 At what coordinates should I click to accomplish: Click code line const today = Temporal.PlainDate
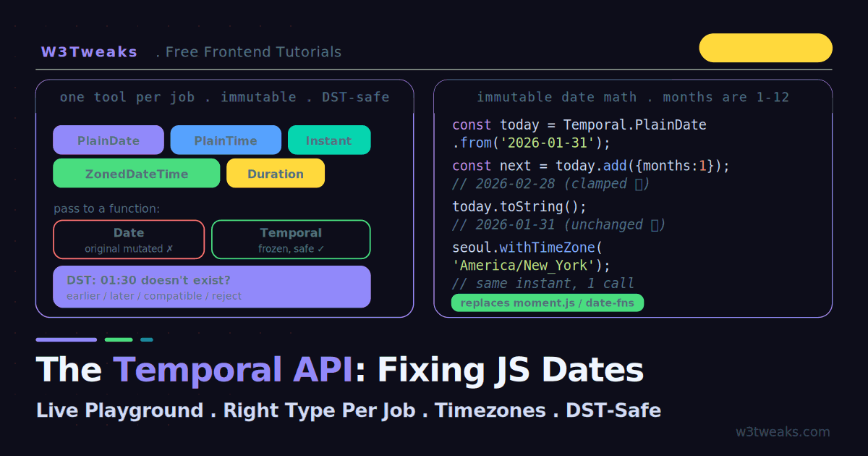tap(579, 125)
